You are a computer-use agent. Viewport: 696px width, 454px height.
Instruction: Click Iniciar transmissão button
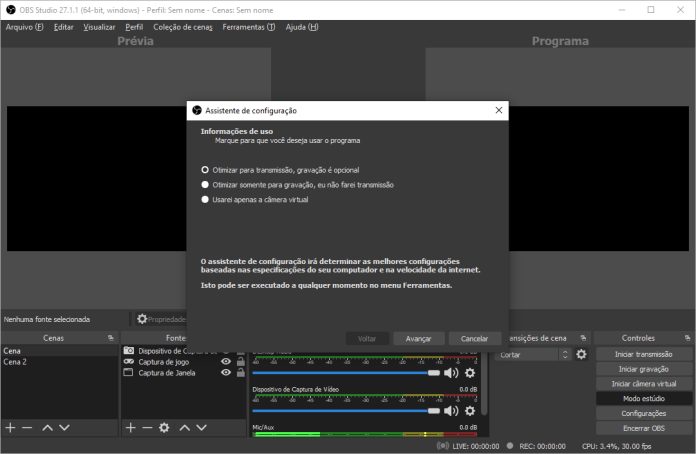coord(644,354)
